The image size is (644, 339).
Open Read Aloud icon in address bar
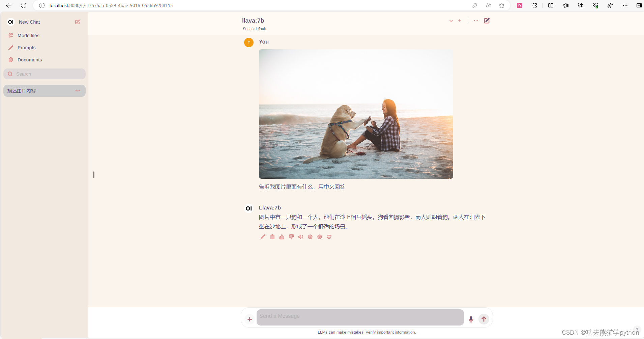[x=488, y=5]
